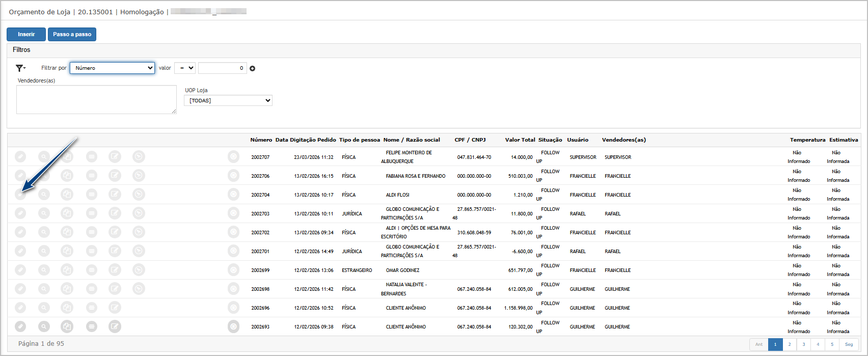Click the 'Seg' next page button

pos(849,344)
